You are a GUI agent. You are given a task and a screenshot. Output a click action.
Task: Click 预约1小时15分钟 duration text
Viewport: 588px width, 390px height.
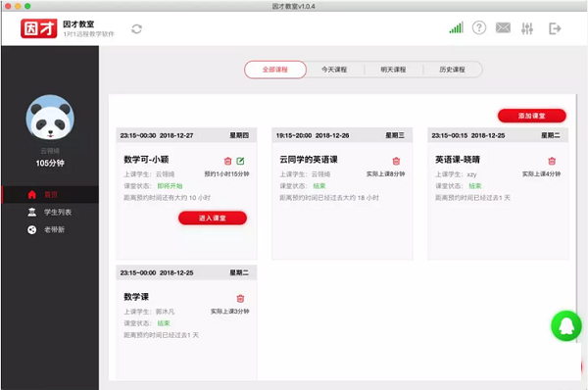pos(226,174)
